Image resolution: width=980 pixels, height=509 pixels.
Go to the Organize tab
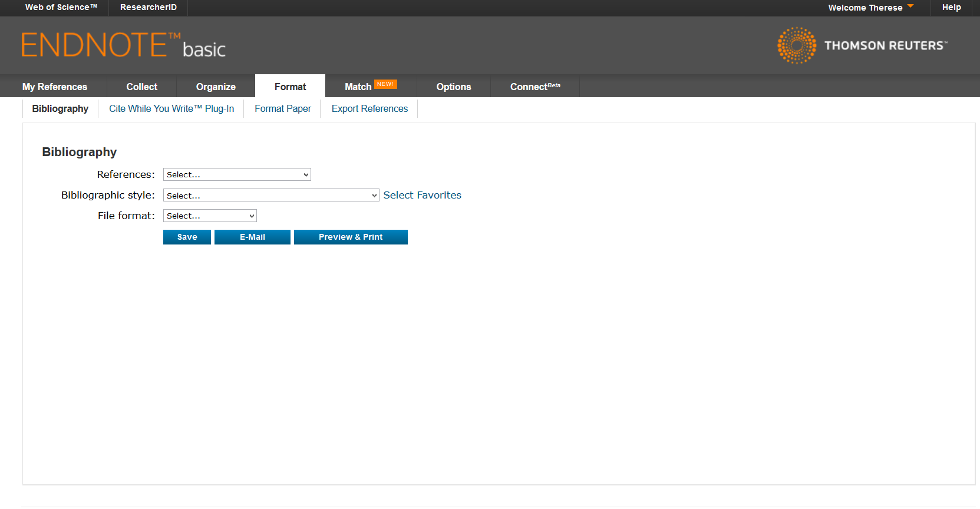[x=216, y=87]
